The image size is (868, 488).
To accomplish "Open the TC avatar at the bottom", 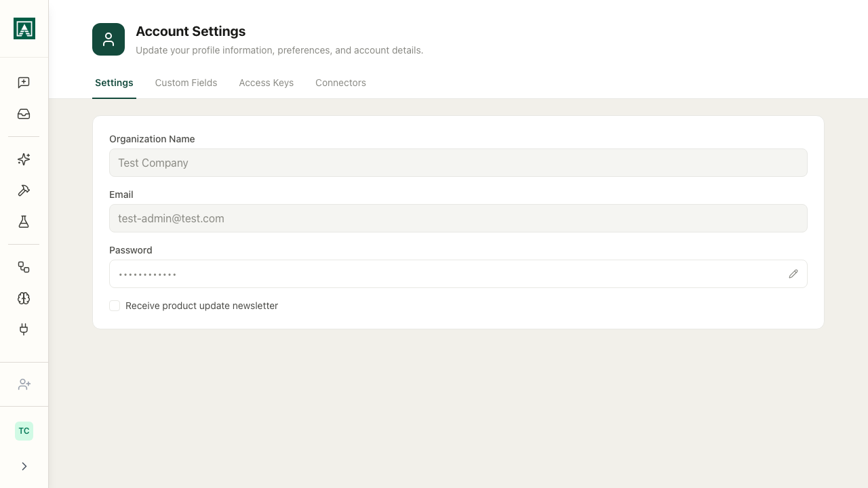I will (x=24, y=430).
